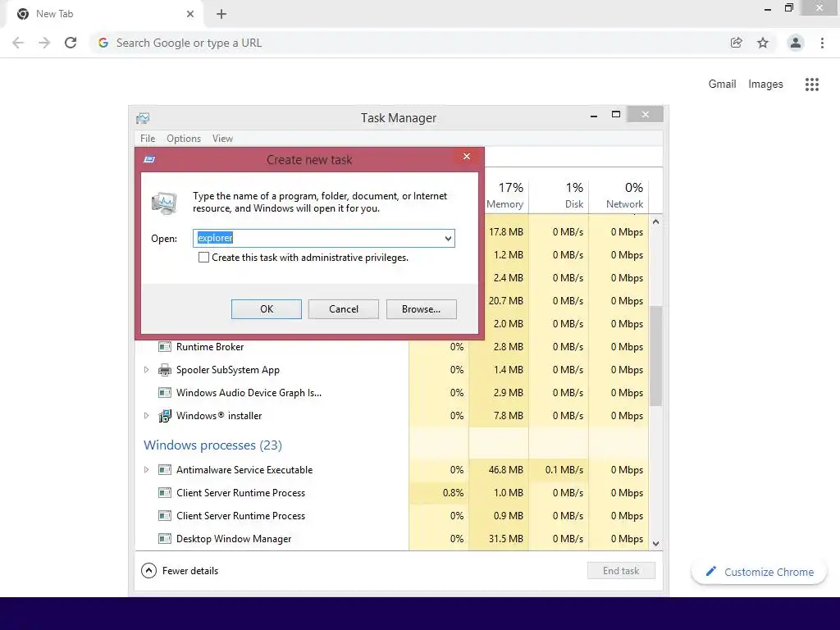Open Task Manager View menu
This screenshot has width=840, height=630.
tap(222, 138)
